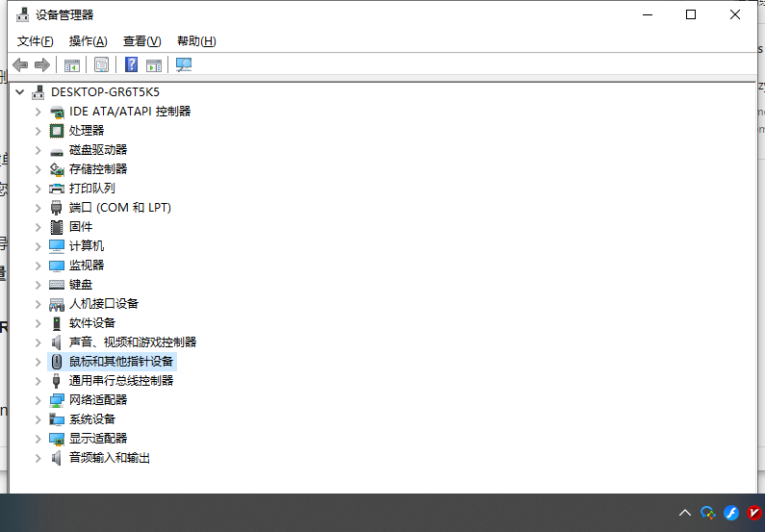Expand the 显示适配器 category
This screenshot has width=765, height=532.
point(38,439)
